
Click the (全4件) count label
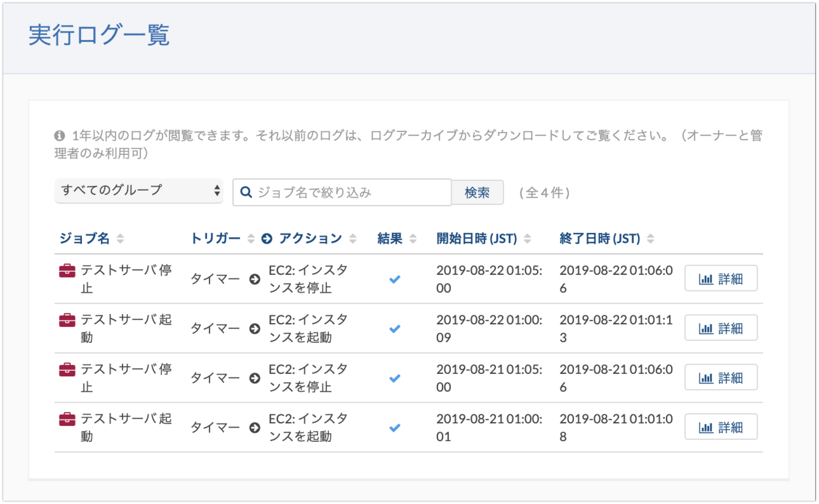point(544,193)
